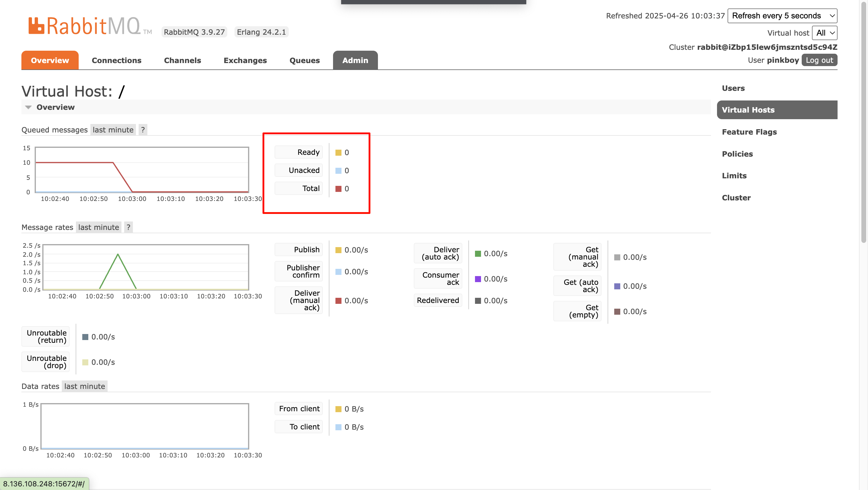This screenshot has width=868, height=490.
Task: Click the yellow Ready color swatch
Action: (338, 153)
